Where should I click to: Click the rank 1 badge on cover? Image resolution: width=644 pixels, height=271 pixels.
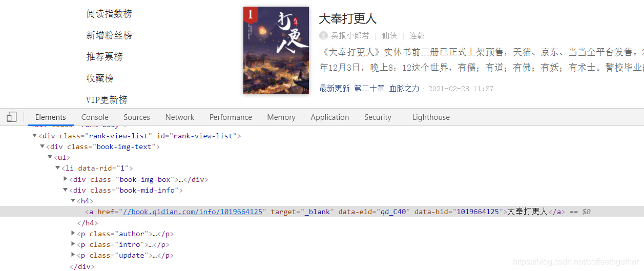click(x=250, y=15)
